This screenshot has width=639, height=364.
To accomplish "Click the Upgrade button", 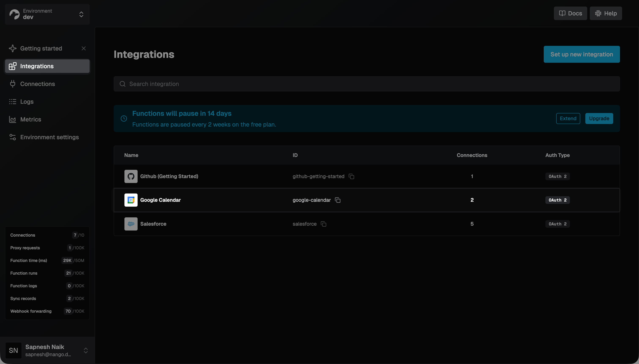I will pyautogui.click(x=599, y=119).
